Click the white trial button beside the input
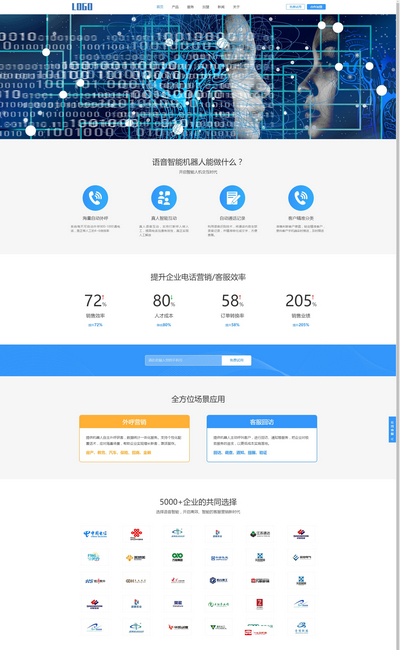Viewport: 400px width, 650px height. tap(236, 360)
